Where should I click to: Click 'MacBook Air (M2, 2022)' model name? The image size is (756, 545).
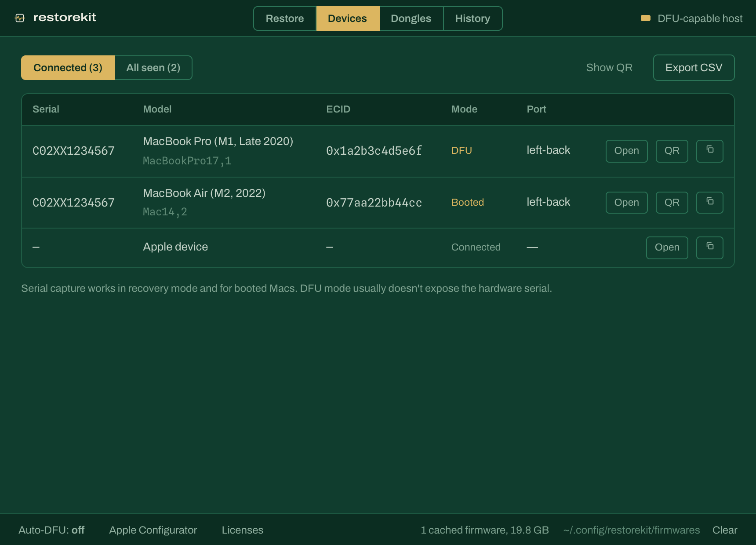(204, 193)
